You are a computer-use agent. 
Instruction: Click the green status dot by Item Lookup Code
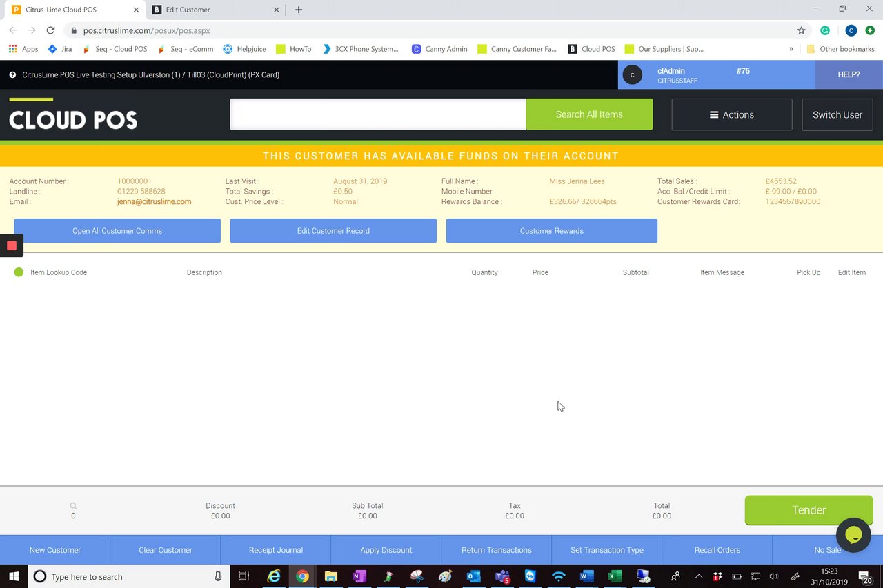pyautogui.click(x=19, y=272)
